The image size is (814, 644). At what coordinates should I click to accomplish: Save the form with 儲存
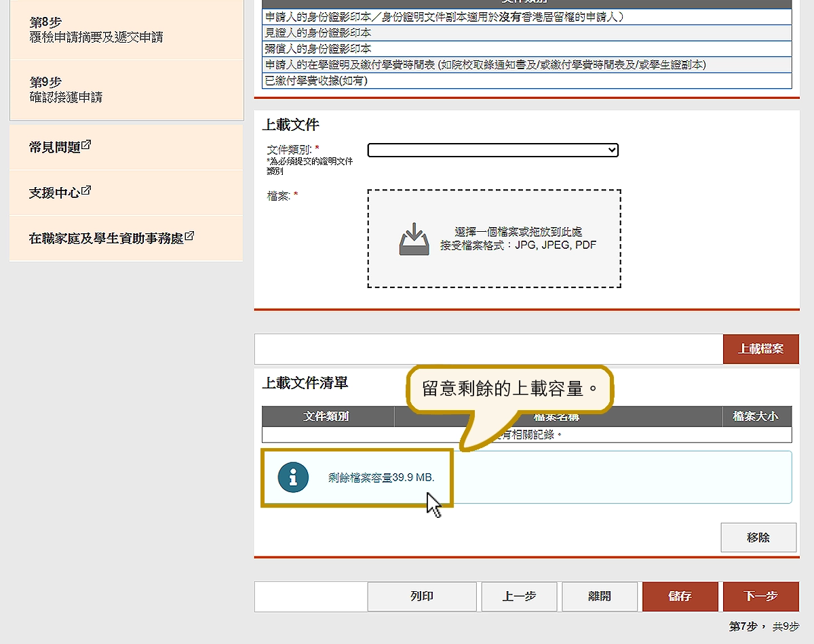(x=680, y=597)
